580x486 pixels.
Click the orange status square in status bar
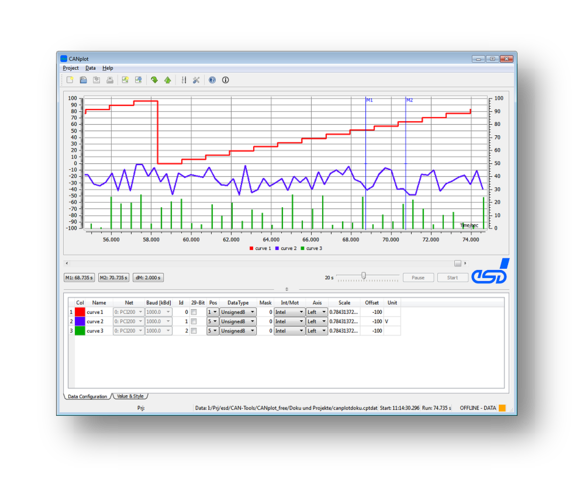(502, 408)
